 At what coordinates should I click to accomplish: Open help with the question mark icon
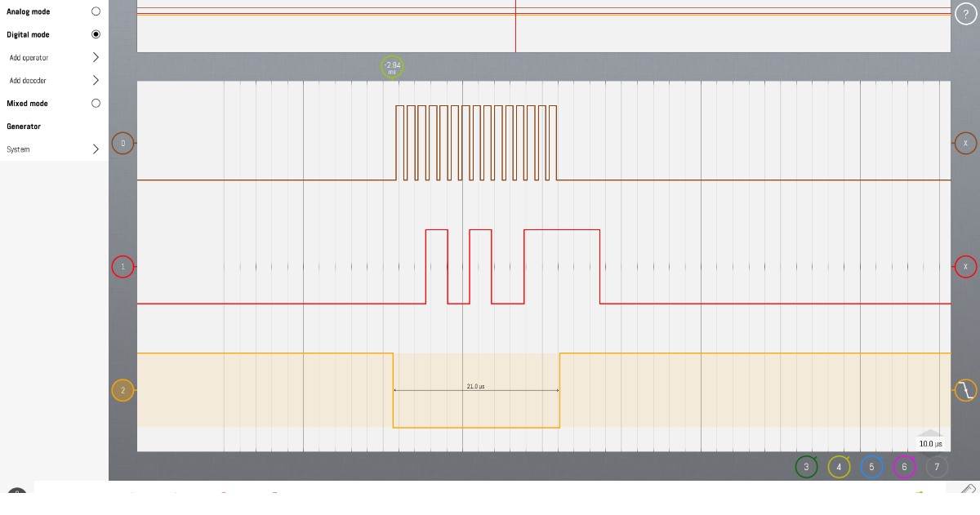point(966,16)
